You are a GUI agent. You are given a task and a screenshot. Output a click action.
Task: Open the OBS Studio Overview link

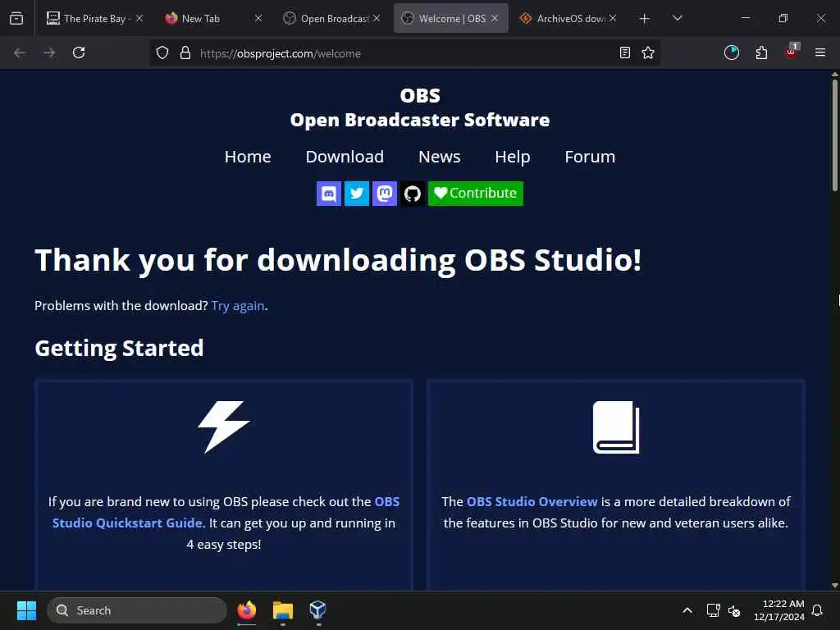[x=532, y=502]
